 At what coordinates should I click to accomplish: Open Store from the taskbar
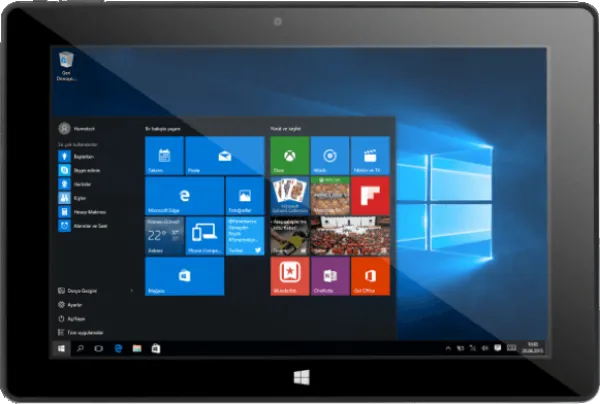156,349
